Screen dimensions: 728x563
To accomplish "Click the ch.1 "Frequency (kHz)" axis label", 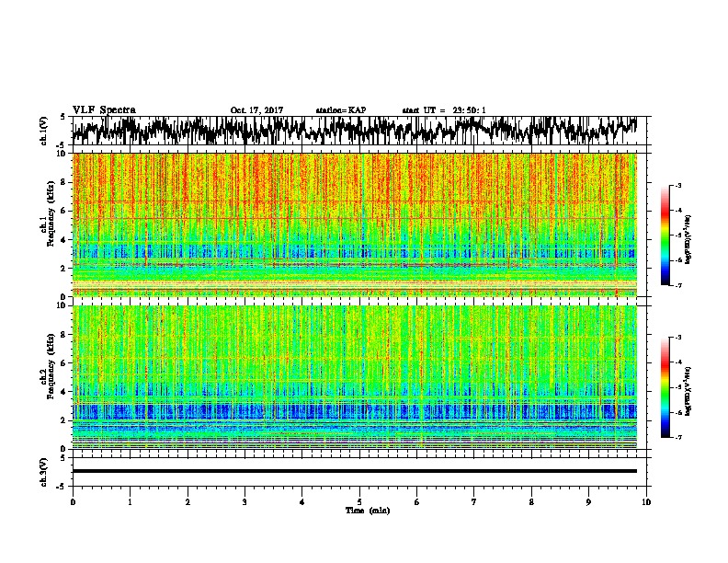I will click(x=51, y=214).
